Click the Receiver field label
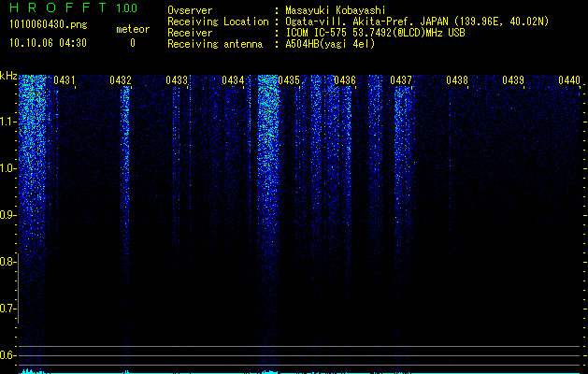 tap(190, 33)
